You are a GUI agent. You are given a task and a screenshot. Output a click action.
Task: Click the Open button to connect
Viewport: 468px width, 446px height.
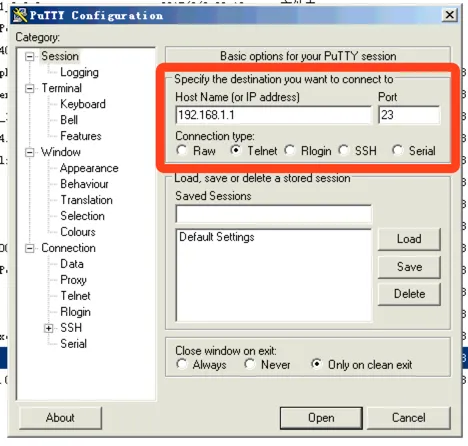[321, 418]
